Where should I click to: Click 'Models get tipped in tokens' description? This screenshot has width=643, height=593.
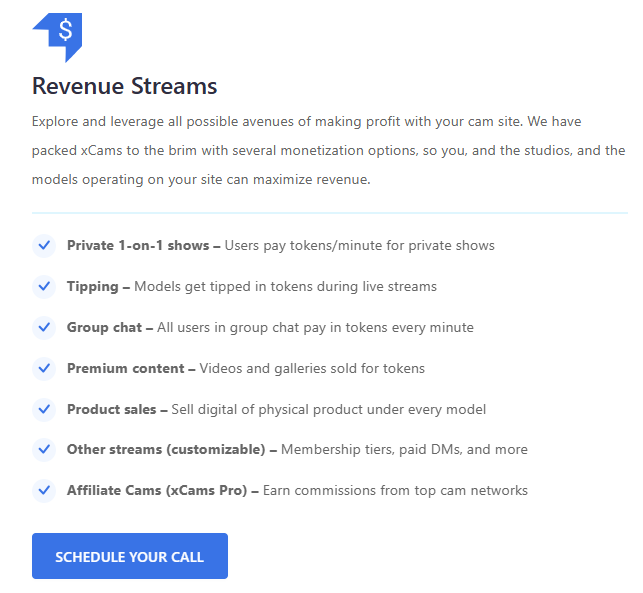pos(285,287)
